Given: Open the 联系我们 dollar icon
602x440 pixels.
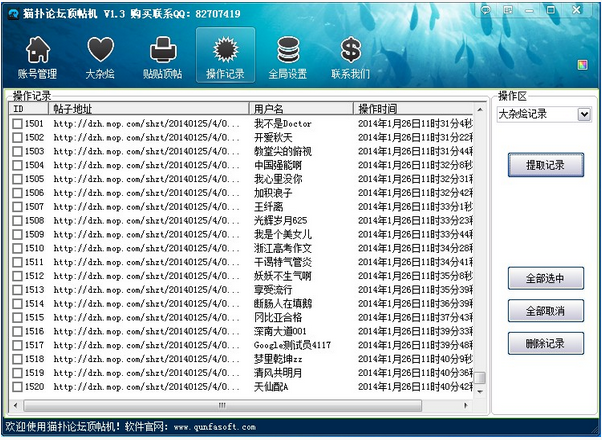Looking at the screenshot, I should tap(351, 50).
